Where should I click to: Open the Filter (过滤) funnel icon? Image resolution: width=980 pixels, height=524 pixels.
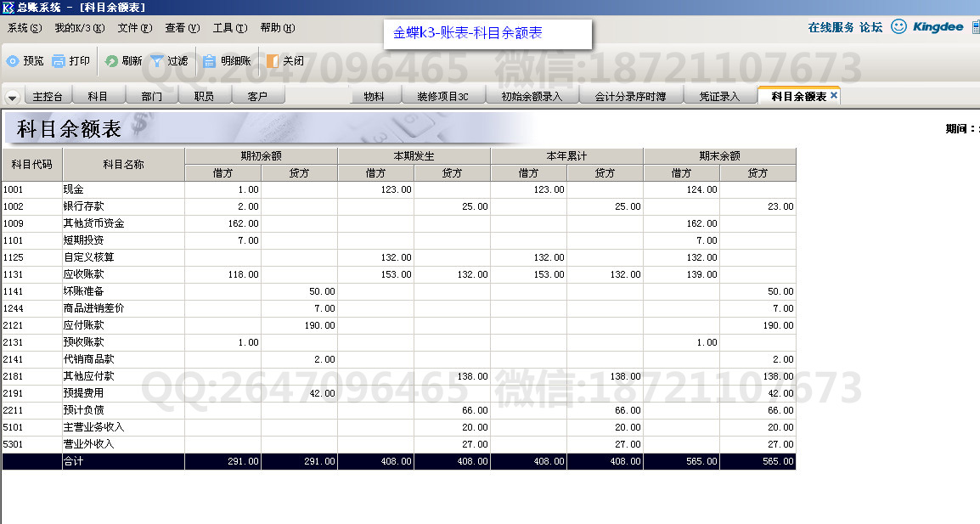(157, 61)
